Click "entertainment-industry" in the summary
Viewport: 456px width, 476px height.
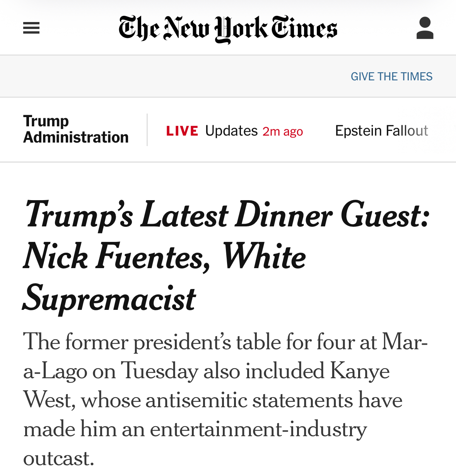[258, 429]
